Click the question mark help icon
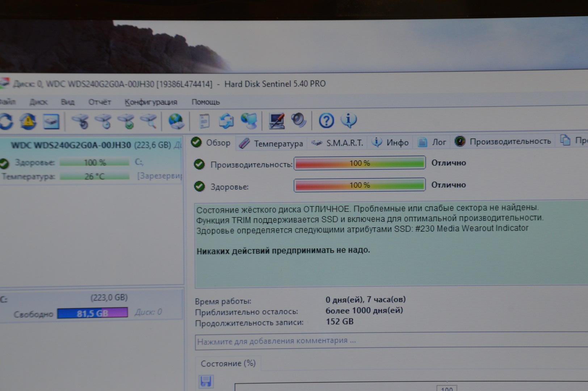Image resolution: width=588 pixels, height=391 pixels. pos(326,120)
